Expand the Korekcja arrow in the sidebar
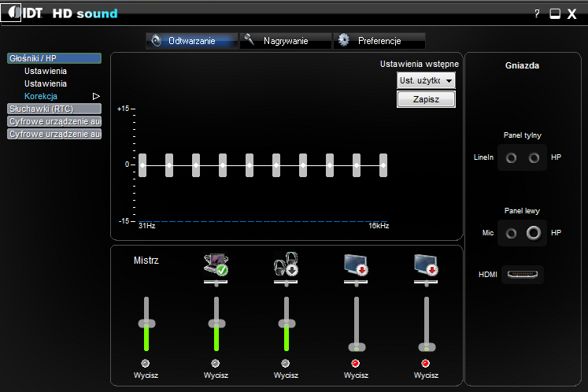588x392 pixels. coord(96,96)
